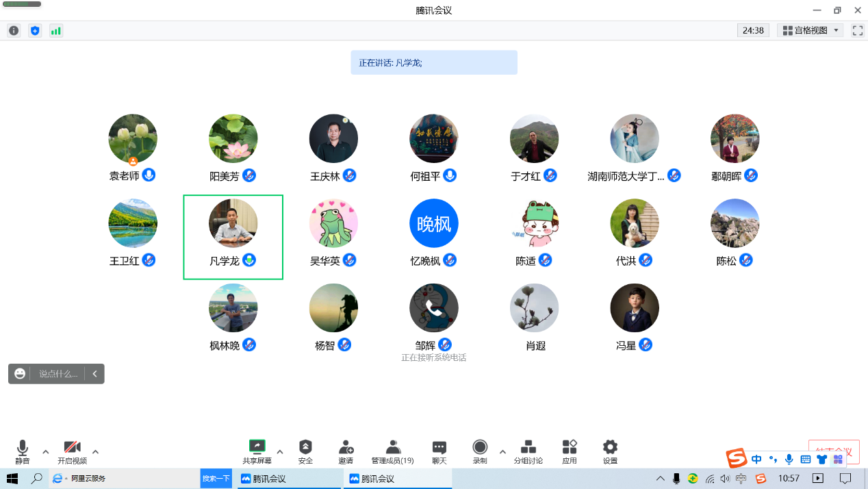Enter fullscreen mode with the top-right icon
This screenshot has height=489, width=868.
857,31
